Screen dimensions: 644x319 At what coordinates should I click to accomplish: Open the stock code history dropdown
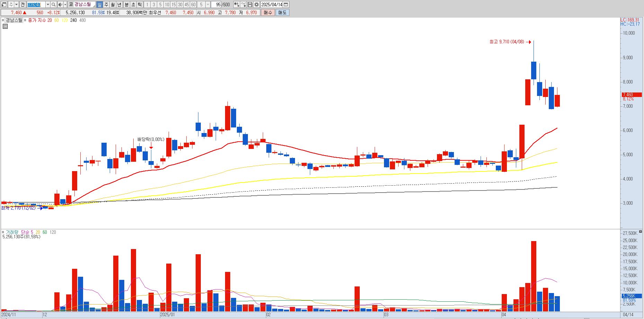(48, 5)
